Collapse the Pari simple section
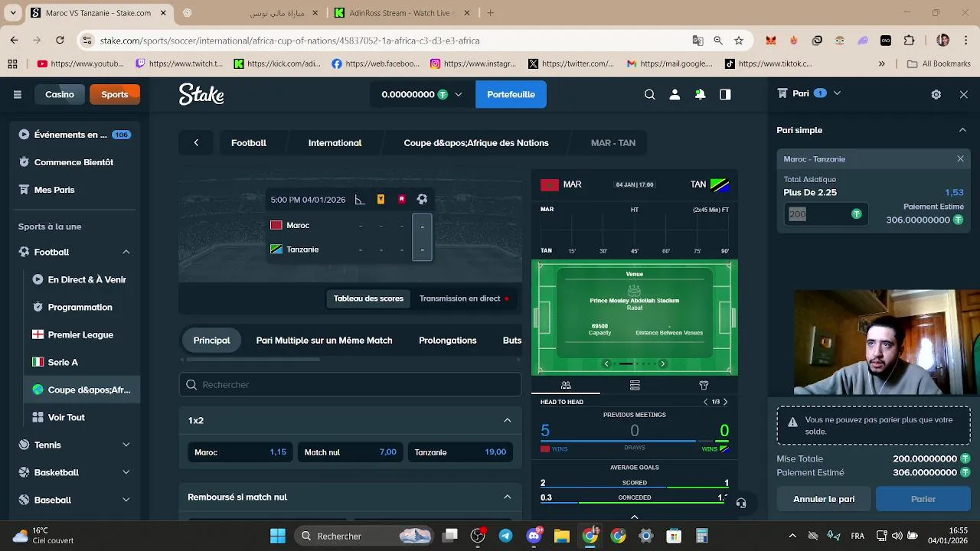Screen dimensions: 980x551 [x=962, y=130]
